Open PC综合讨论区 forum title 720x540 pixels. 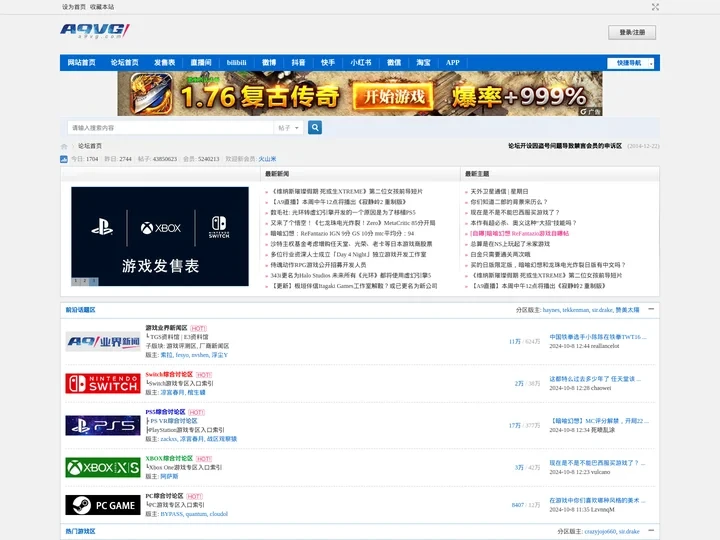(x=164, y=496)
